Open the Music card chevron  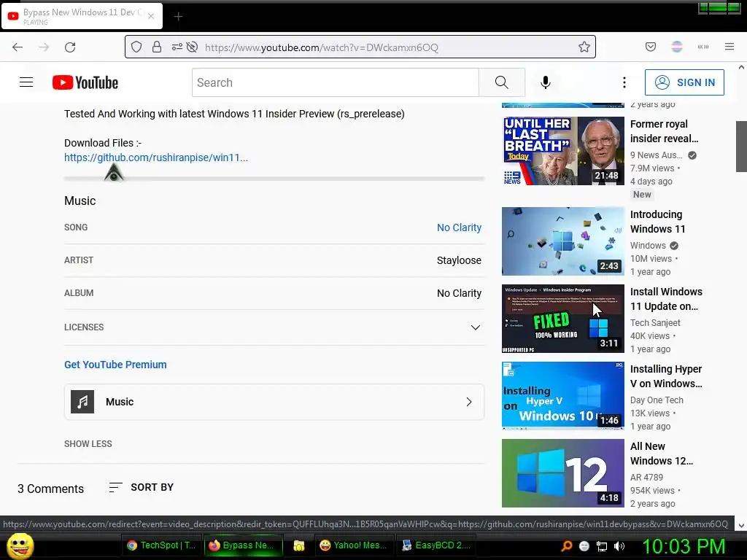pos(469,402)
